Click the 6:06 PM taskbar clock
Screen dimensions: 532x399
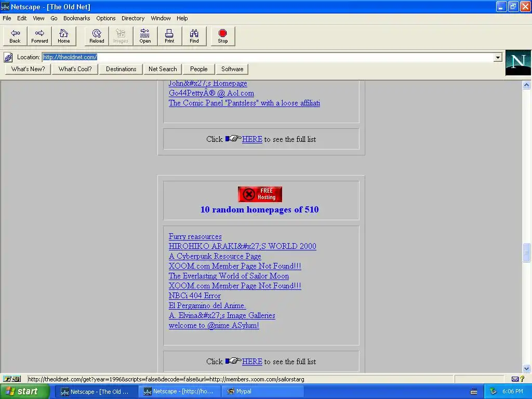[513, 392]
